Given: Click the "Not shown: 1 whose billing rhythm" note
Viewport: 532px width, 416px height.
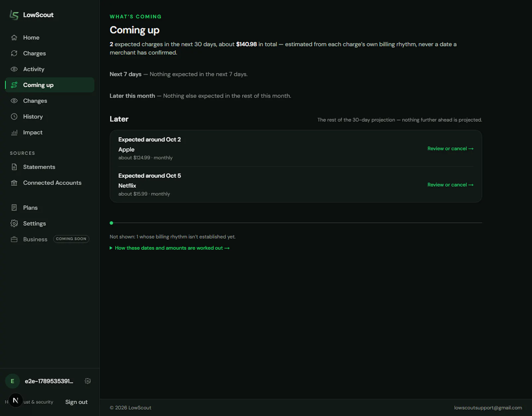Looking at the screenshot, I should coord(173,237).
